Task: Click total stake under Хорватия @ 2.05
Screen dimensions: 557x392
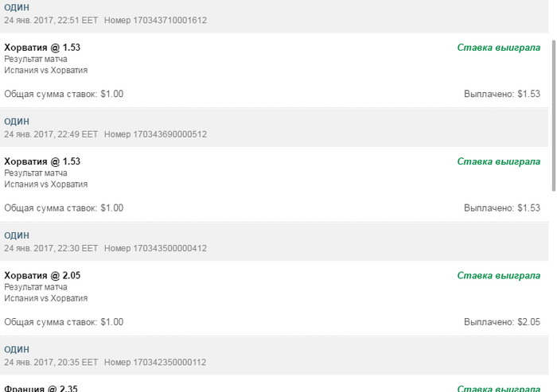Action: click(x=64, y=322)
